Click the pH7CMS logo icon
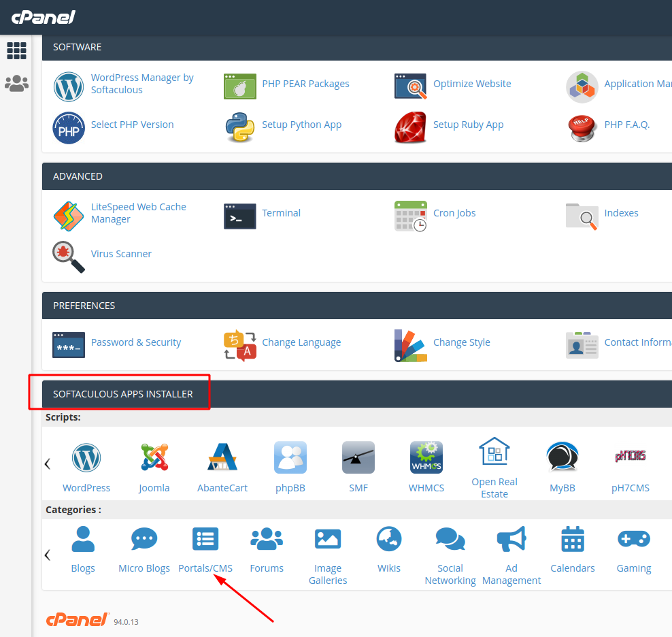The image size is (672, 637). [631, 456]
